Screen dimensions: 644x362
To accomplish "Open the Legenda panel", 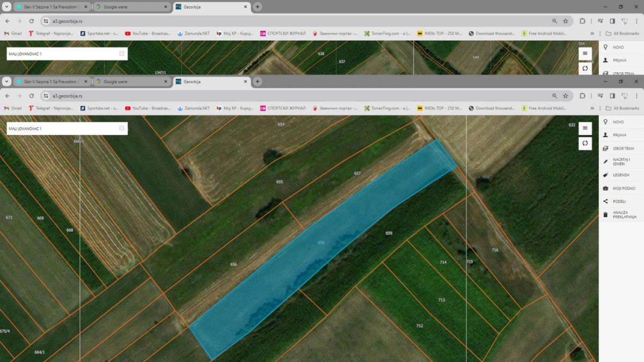I will (x=621, y=175).
